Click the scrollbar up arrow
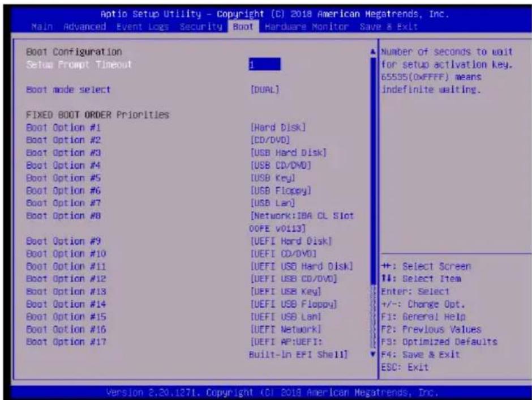The image size is (532, 400). (x=373, y=52)
